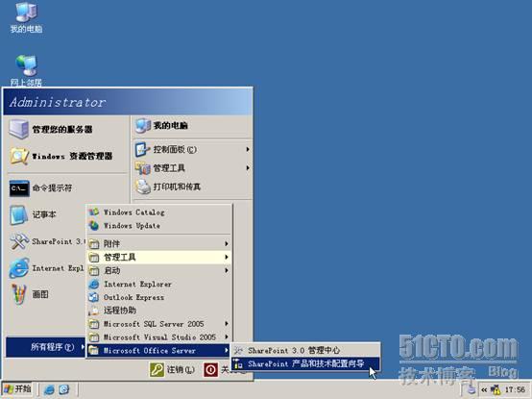Expand 管理工具 submenu arrow in right column

click(x=248, y=168)
